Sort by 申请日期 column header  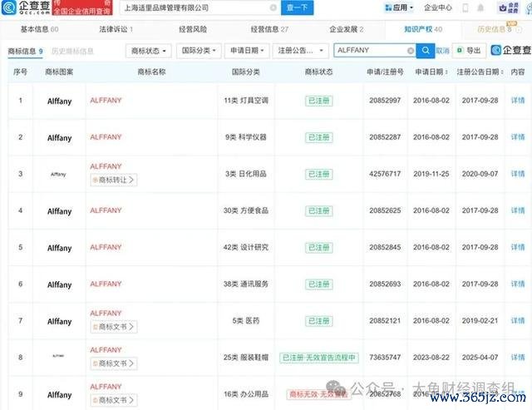431,72
